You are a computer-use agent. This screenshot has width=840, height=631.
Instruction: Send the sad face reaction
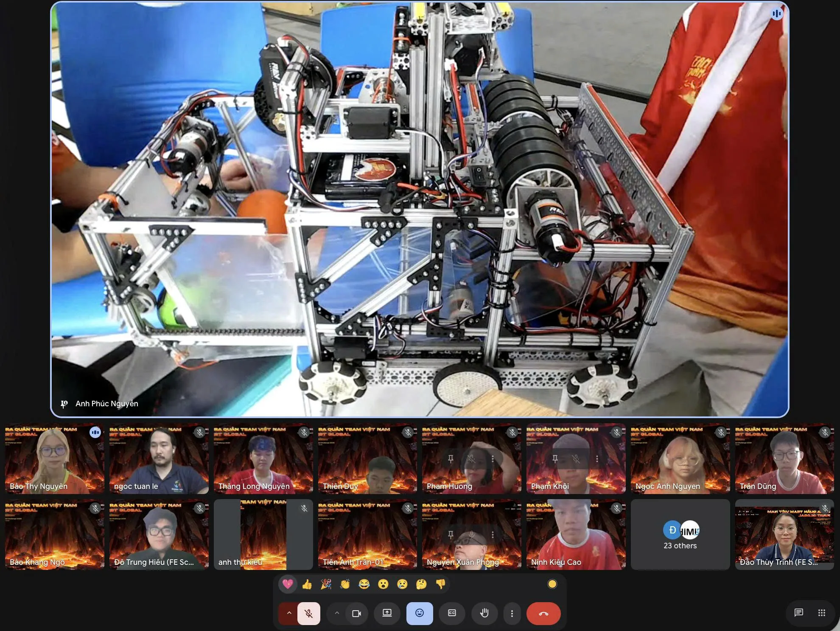pos(402,584)
